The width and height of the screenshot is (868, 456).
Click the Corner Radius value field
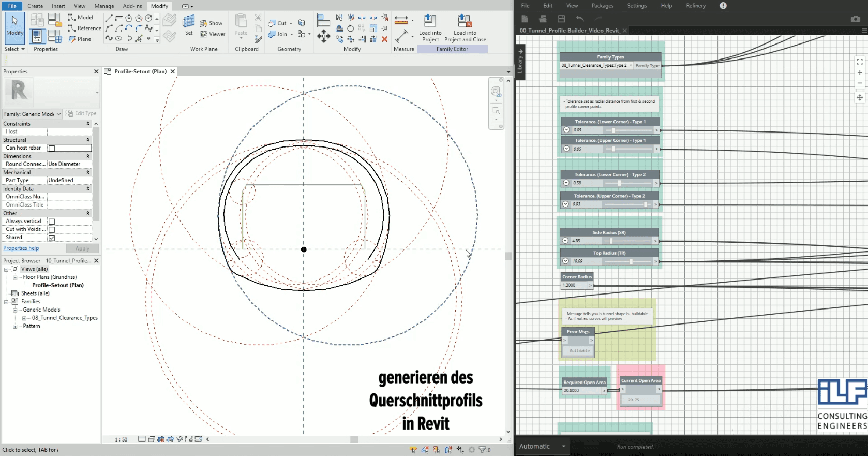574,285
